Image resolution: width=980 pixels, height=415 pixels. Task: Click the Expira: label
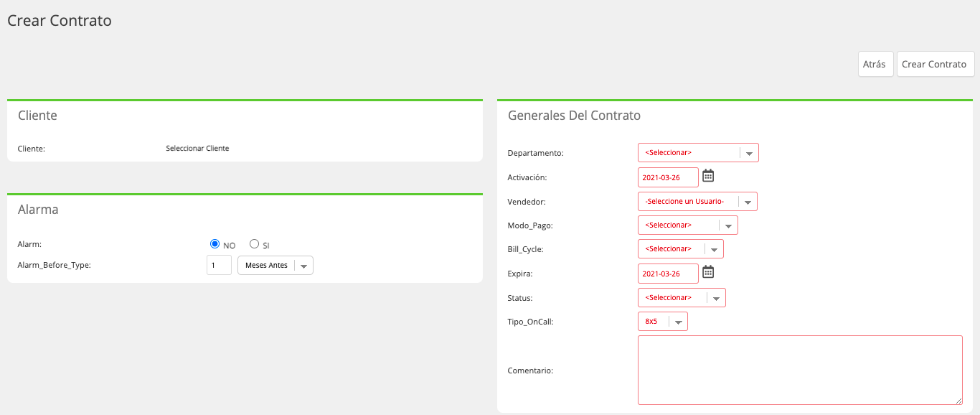(x=520, y=274)
